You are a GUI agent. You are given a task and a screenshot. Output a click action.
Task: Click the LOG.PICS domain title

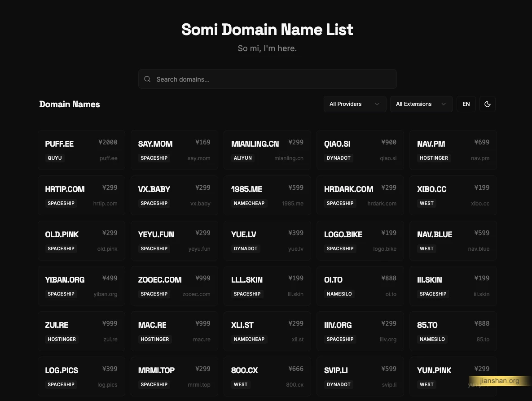[62, 370]
